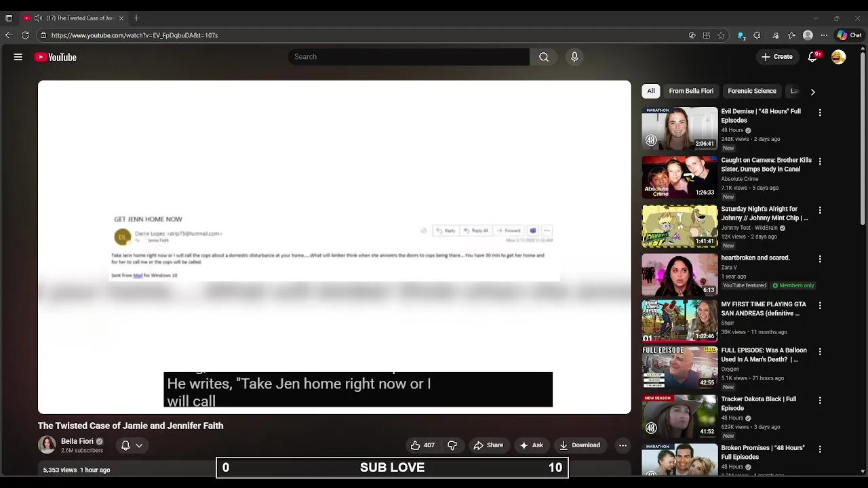The width and height of the screenshot is (868, 488).
Task: Open options for Evil Demise video
Action: [820, 113]
